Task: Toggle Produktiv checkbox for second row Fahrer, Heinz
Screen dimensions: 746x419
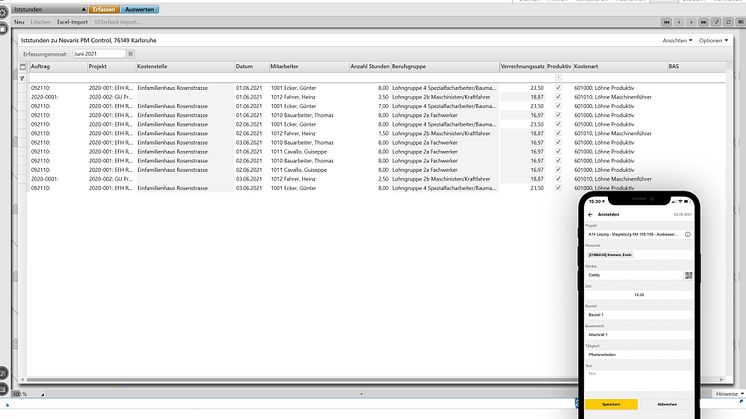Action: pyautogui.click(x=558, y=97)
